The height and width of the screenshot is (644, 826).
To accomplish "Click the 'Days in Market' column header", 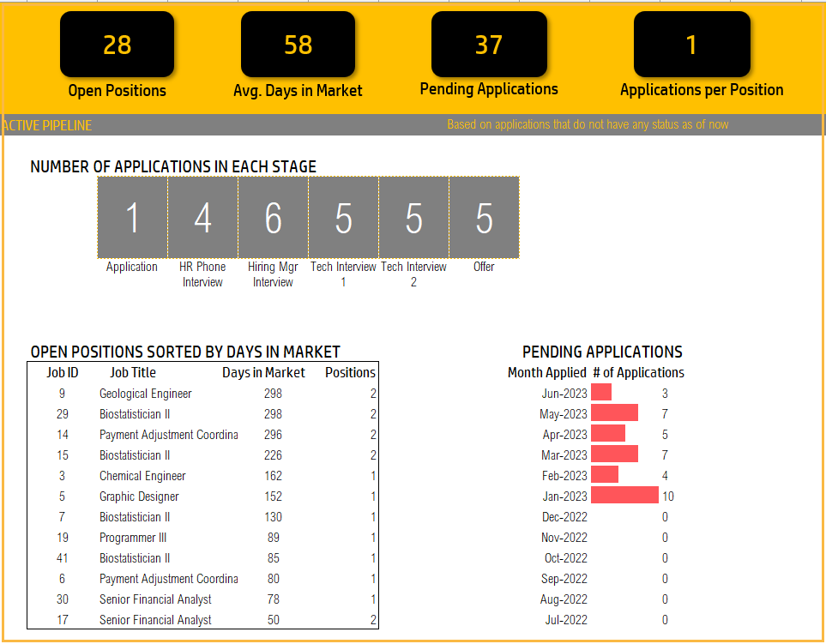I will coord(263,373).
